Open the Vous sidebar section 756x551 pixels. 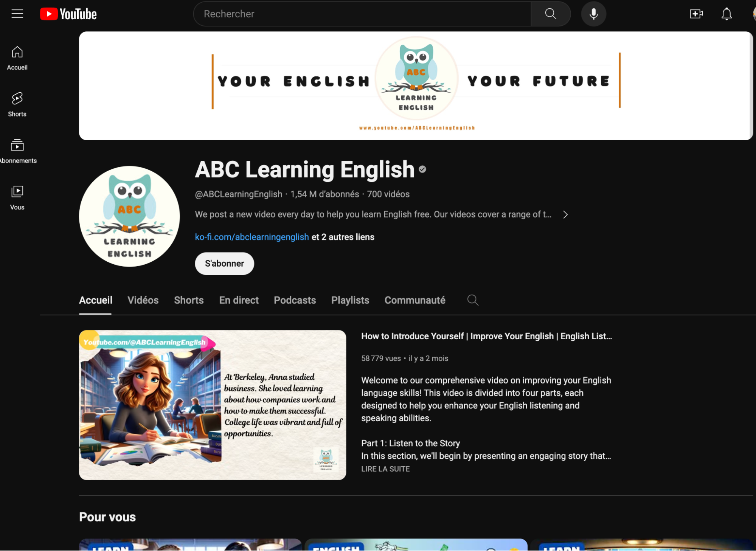[x=17, y=197]
